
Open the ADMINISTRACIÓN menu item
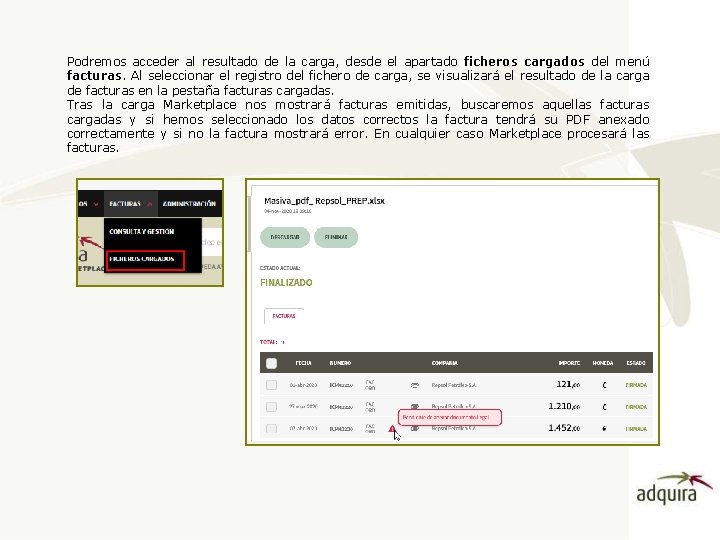pyautogui.click(x=189, y=204)
